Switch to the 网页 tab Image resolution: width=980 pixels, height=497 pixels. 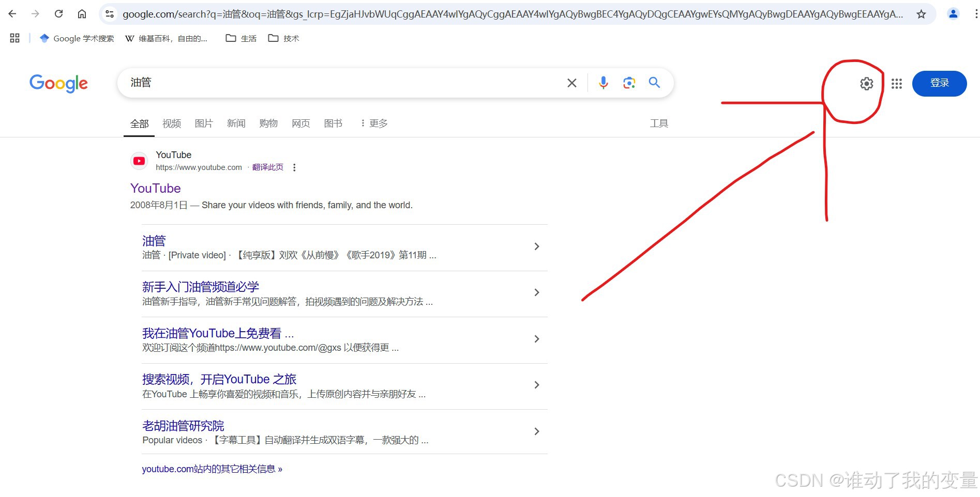point(300,123)
